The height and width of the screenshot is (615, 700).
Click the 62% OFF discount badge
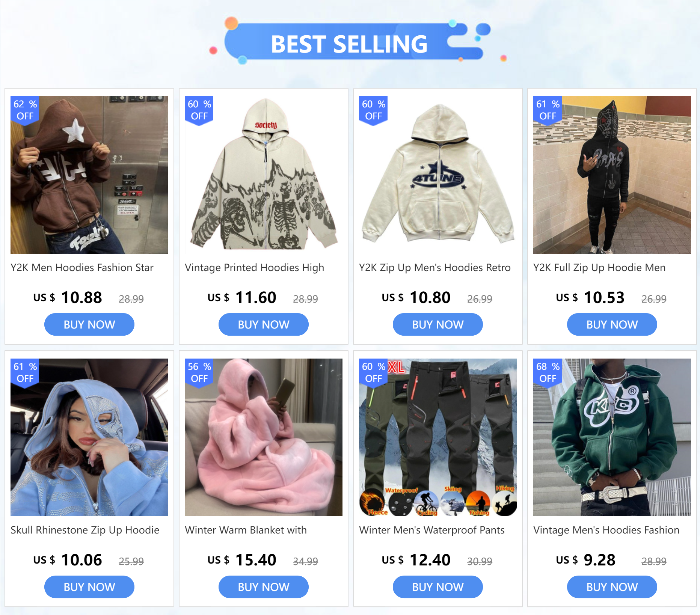pos(25,110)
